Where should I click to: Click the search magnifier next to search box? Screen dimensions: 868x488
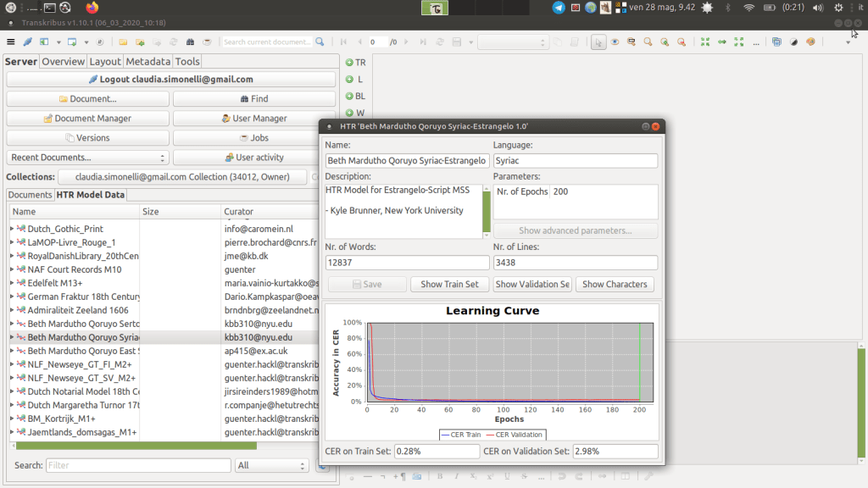(320, 42)
